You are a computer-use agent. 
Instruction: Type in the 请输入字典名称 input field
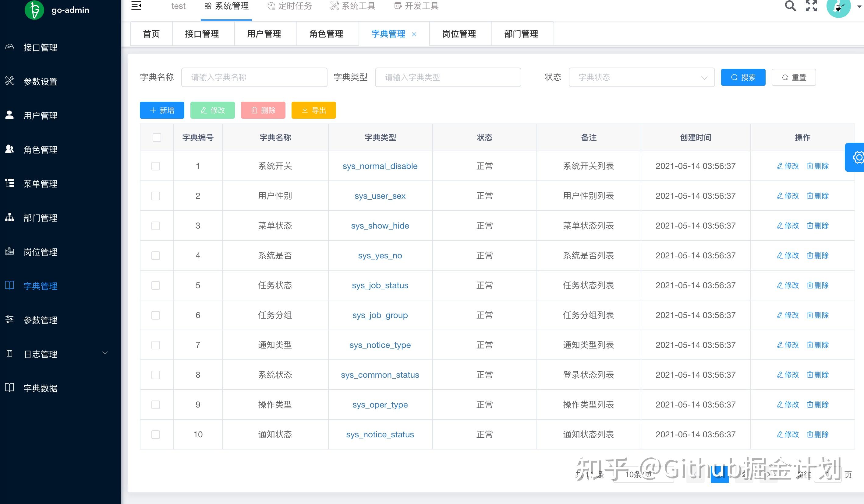pyautogui.click(x=254, y=77)
